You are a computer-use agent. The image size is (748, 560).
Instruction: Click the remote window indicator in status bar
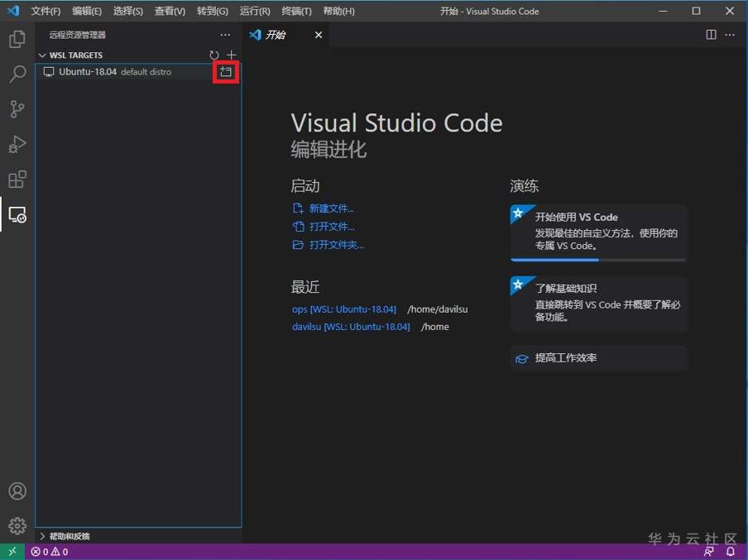click(x=12, y=552)
